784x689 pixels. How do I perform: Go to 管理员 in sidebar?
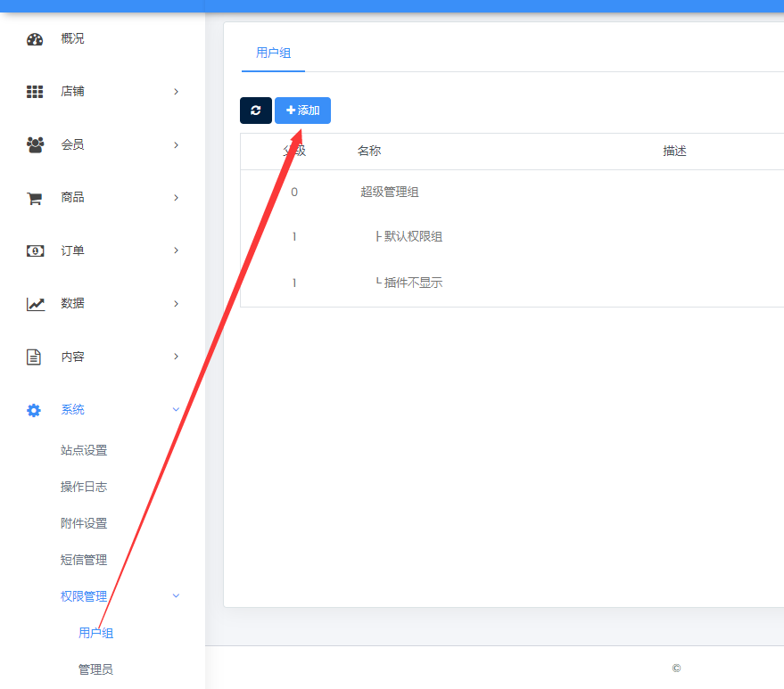(x=95, y=669)
